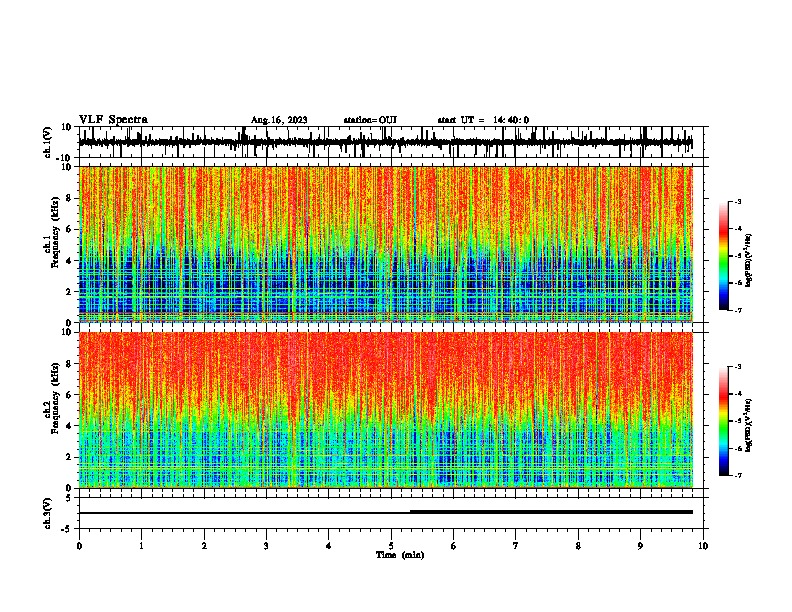
Task: Click the time axis tick label '10'
Action: tap(703, 546)
